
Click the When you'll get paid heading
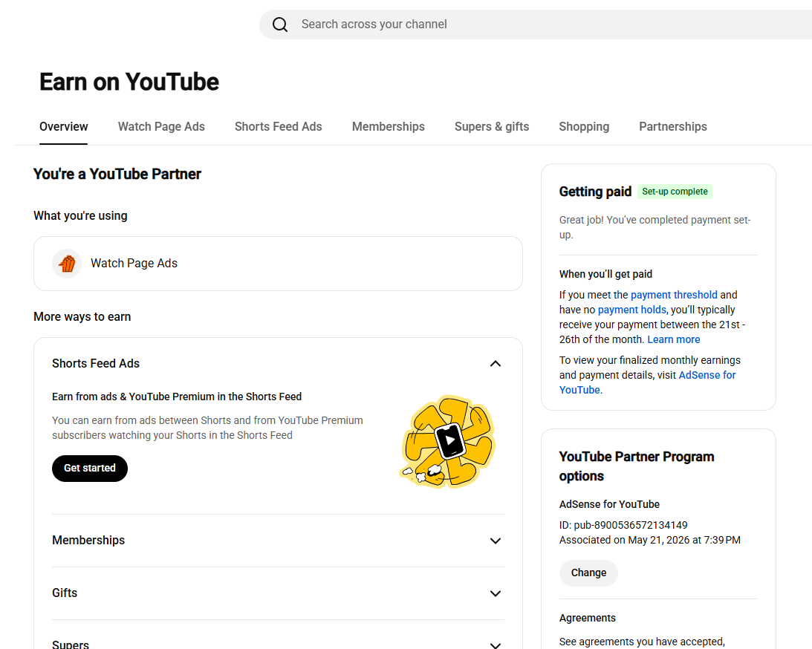pos(605,274)
